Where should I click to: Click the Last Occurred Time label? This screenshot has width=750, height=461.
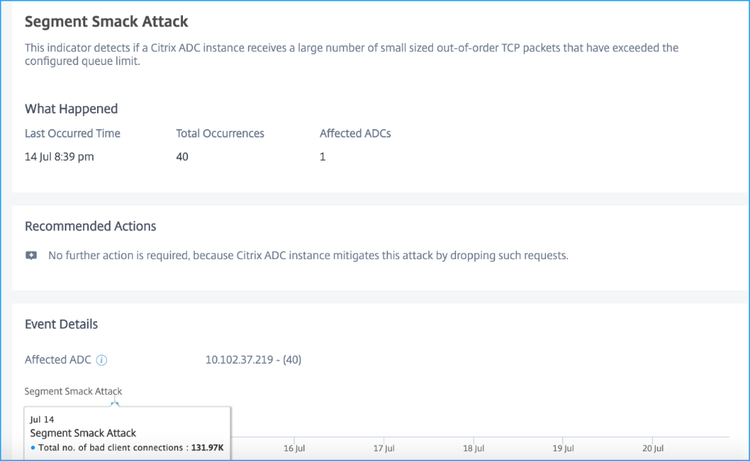click(73, 133)
